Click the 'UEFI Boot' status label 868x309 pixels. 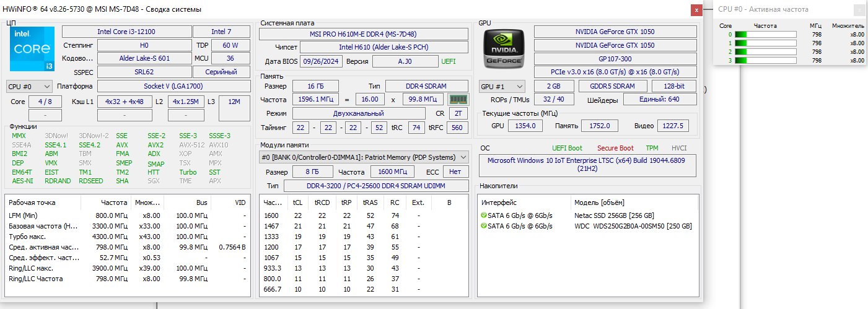point(568,148)
